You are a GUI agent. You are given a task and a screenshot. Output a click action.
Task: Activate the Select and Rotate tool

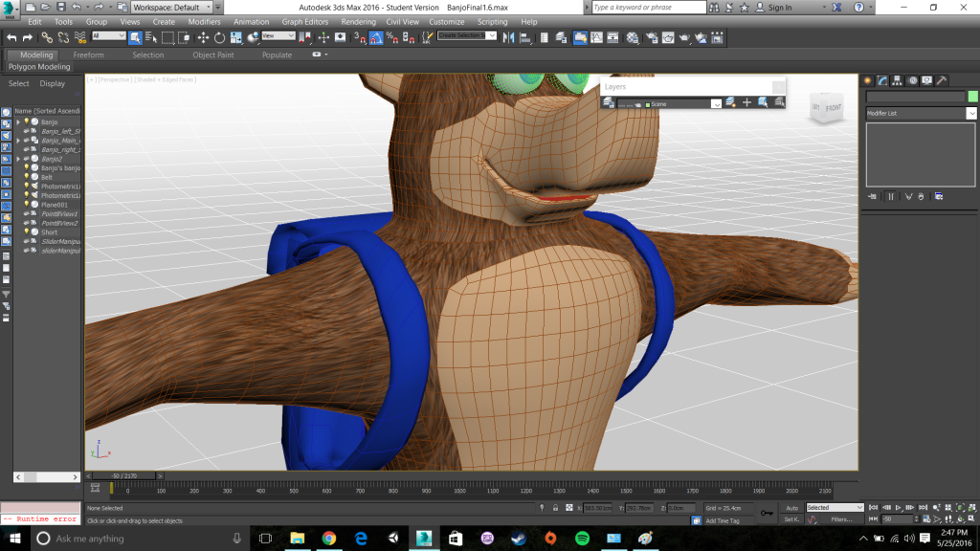tap(219, 38)
